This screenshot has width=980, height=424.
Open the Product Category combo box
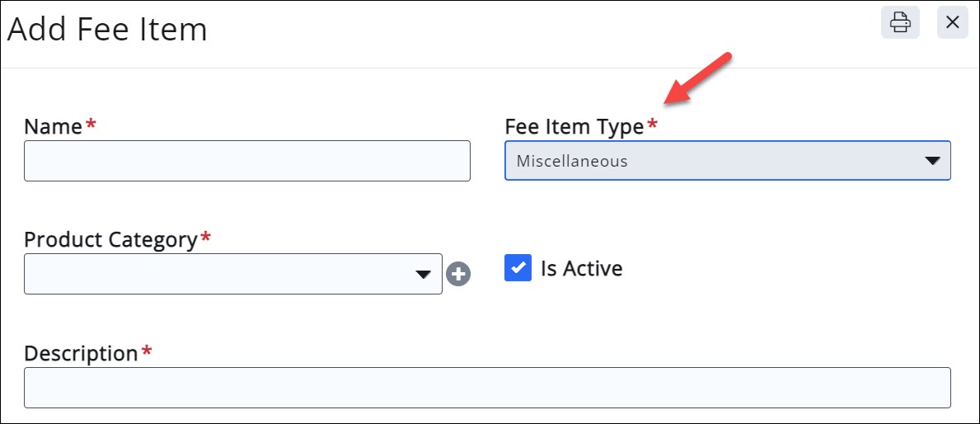click(233, 274)
